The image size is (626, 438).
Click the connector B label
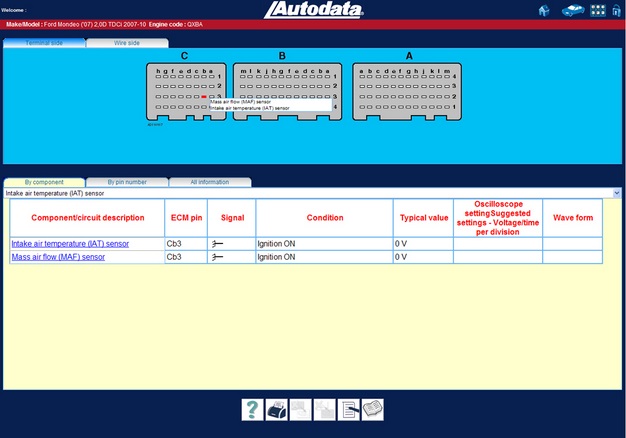click(x=282, y=56)
